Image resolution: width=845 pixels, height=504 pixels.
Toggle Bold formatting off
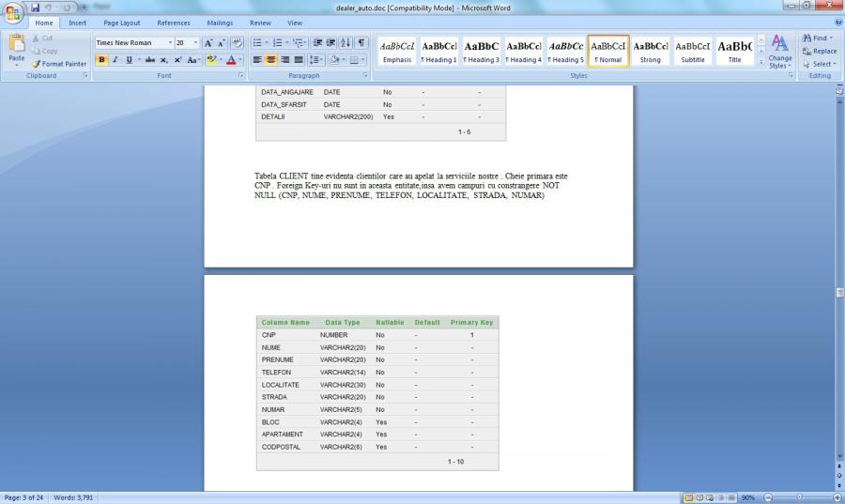101,60
